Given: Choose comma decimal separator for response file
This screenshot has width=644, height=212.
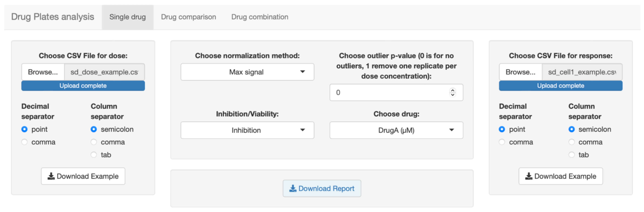Looking at the screenshot, I should pos(502,142).
